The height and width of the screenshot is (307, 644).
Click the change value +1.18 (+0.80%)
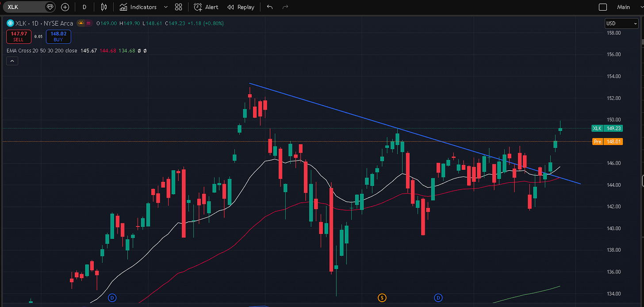[206, 23]
